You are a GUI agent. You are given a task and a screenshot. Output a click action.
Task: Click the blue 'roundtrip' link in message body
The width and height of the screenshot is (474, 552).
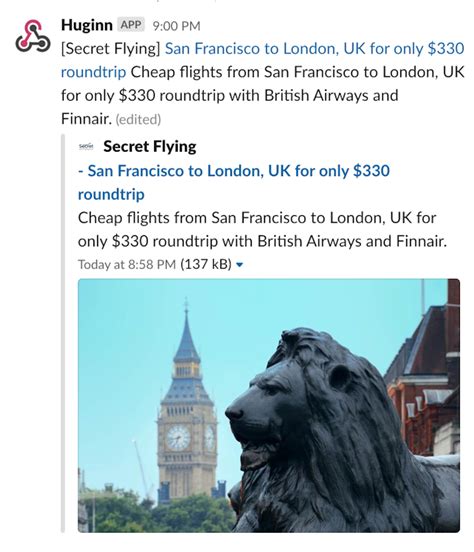click(93, 72)
